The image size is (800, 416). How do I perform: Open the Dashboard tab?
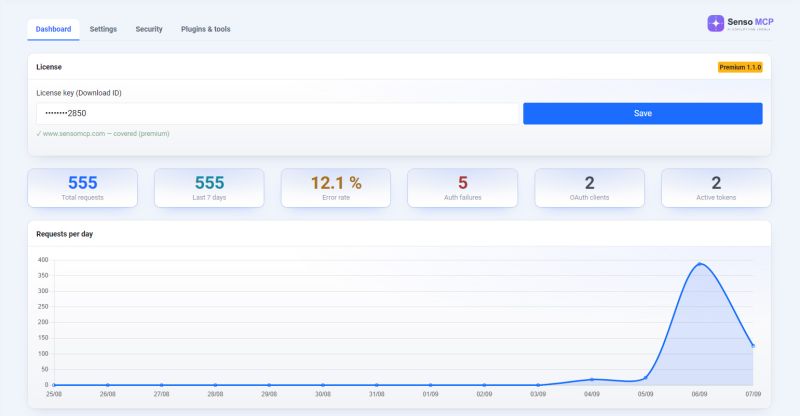tap(53, 29)
